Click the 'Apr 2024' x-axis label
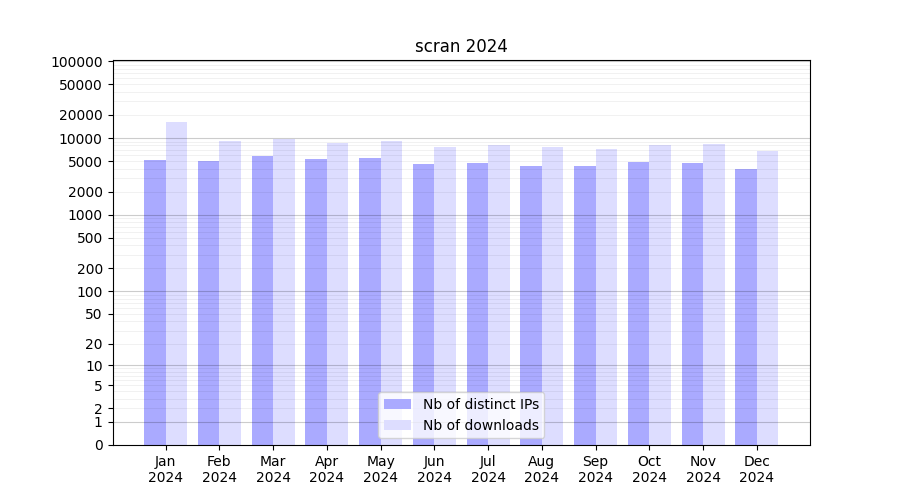Image resolution: width=900 pixels, height=500 pixels. [x=327, y=469]
